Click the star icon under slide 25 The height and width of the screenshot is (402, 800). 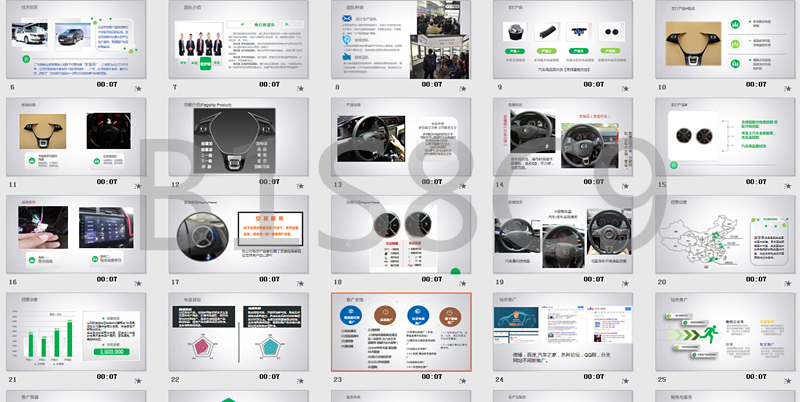click(787, 381)
